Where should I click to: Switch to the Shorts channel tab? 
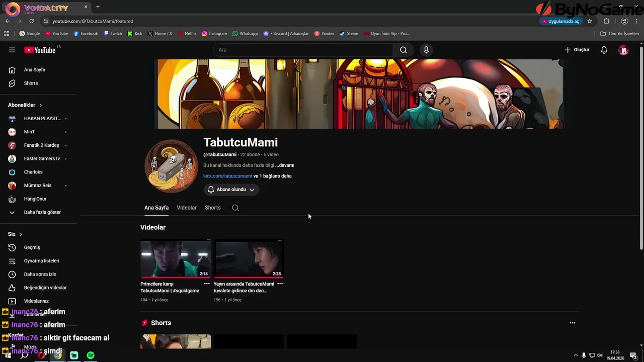(x=213, y=208)
